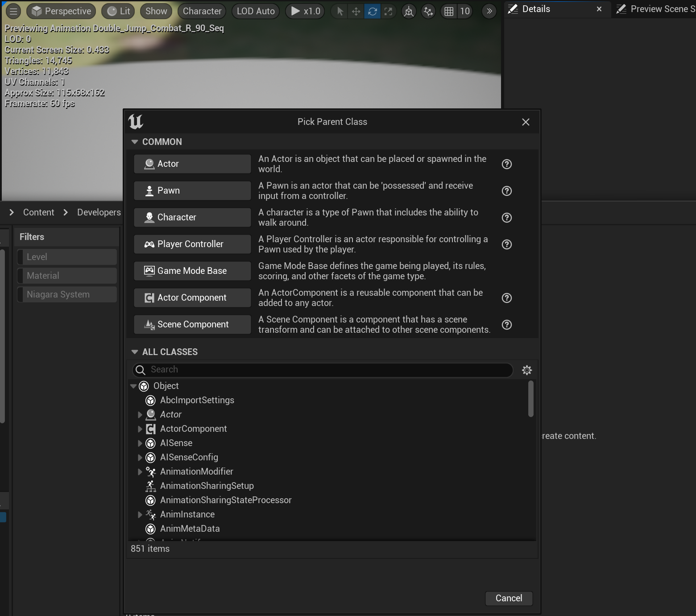Image resolution: width=696 pixels, height=616 pixels.
Task: Enable the Level filter
Action: (67, 256)
